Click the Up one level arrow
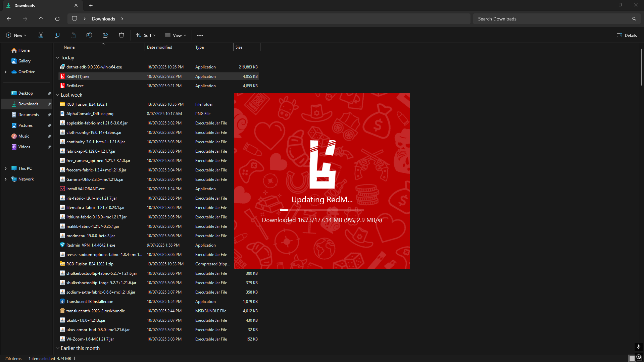This screenshot has height=362, width=644. 41,19
